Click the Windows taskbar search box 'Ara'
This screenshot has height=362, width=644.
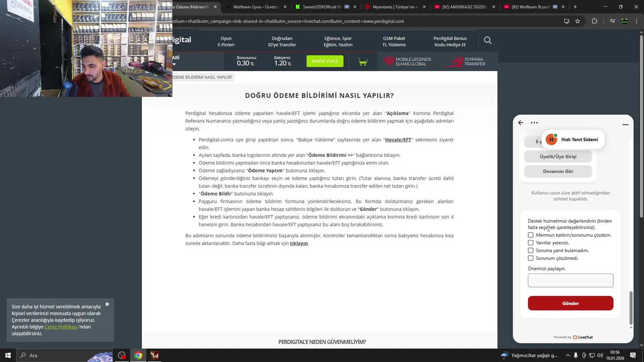[x=64, y=355]
